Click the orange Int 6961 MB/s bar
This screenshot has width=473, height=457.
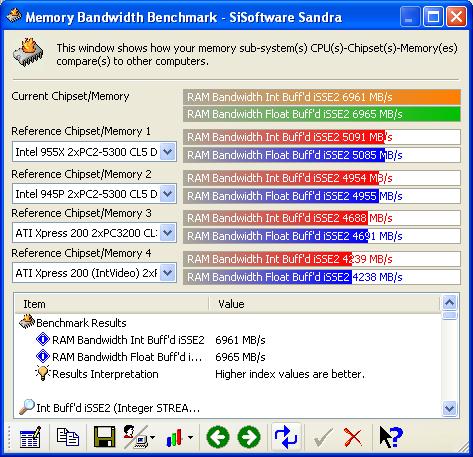pos(322,97)
